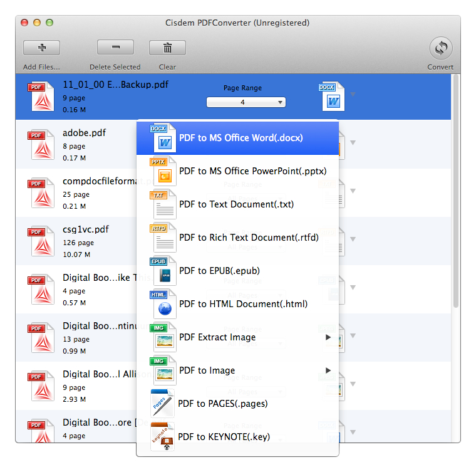Click the Convert circular arrows icon
This screenshot has height=467, width=476.
click(441, 48)
